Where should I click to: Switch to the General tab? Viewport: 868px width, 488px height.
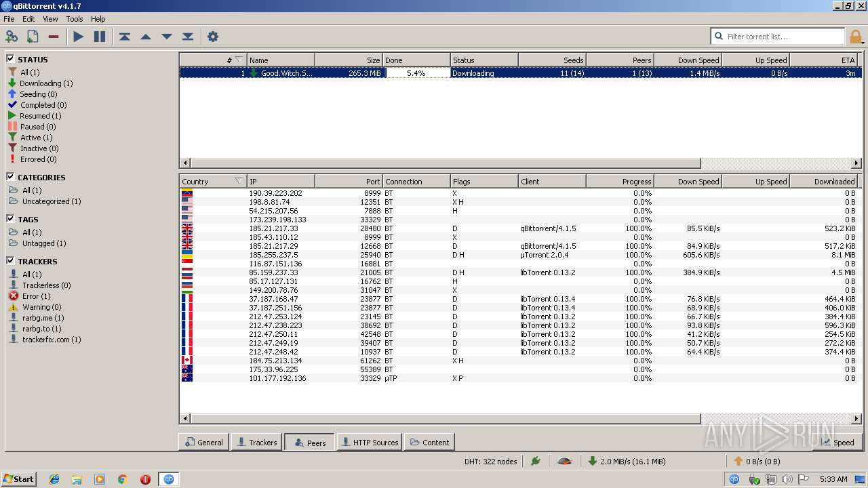point(203,442)
